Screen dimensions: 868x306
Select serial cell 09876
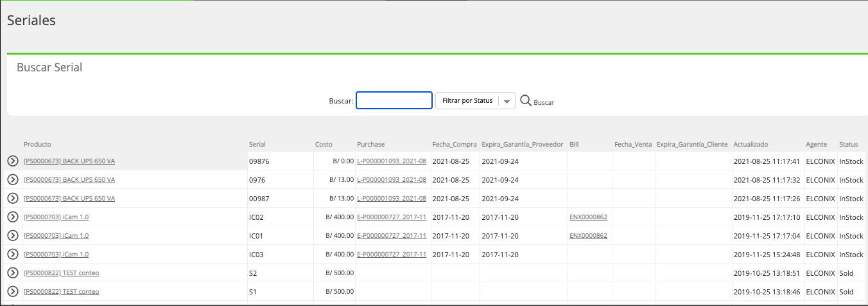(259, 161)
